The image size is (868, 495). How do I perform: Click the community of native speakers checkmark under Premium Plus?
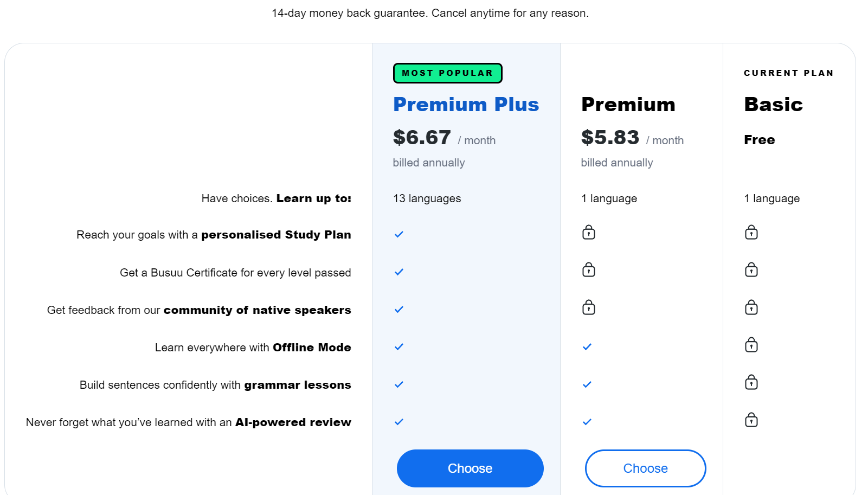tap(398, 309)
